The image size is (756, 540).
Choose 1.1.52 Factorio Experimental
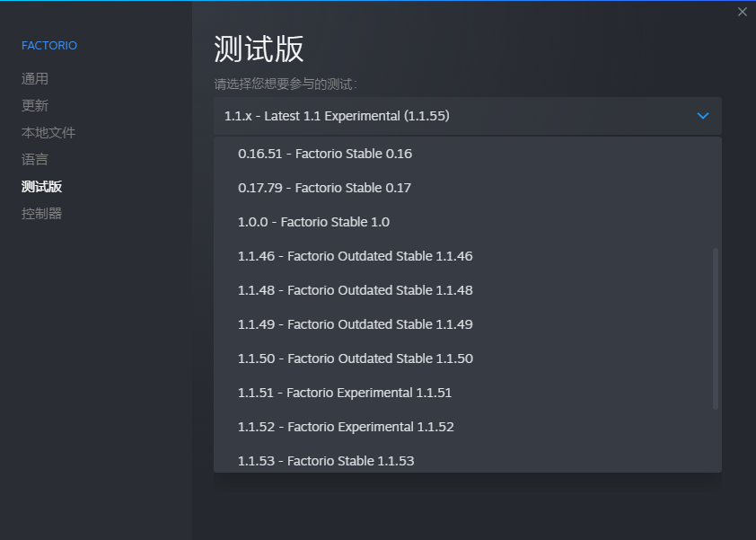coord(346,427)
